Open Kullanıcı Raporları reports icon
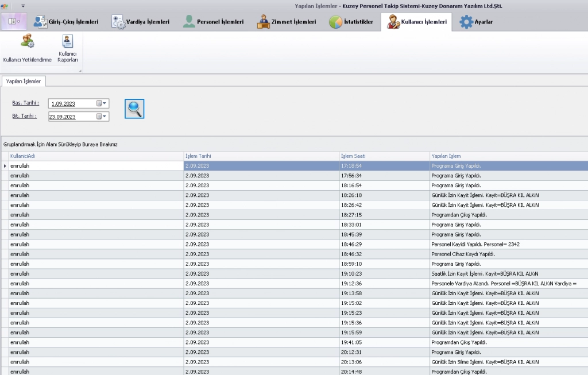This screenshot has height=375, width=588. tap(68, 48)
